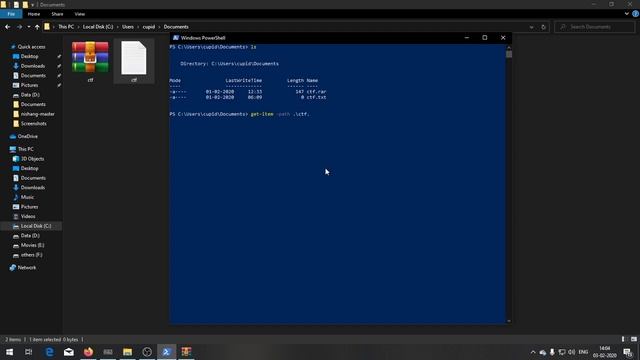640x360 pixels.
Task: Open recent locations dropdown arrow
Action: (x=29, y=27)
